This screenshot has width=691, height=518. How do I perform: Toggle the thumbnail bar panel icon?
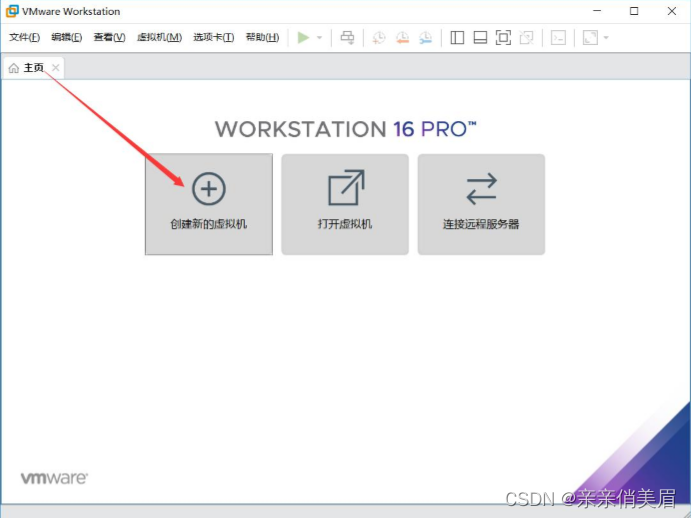(x=480, y=37)
